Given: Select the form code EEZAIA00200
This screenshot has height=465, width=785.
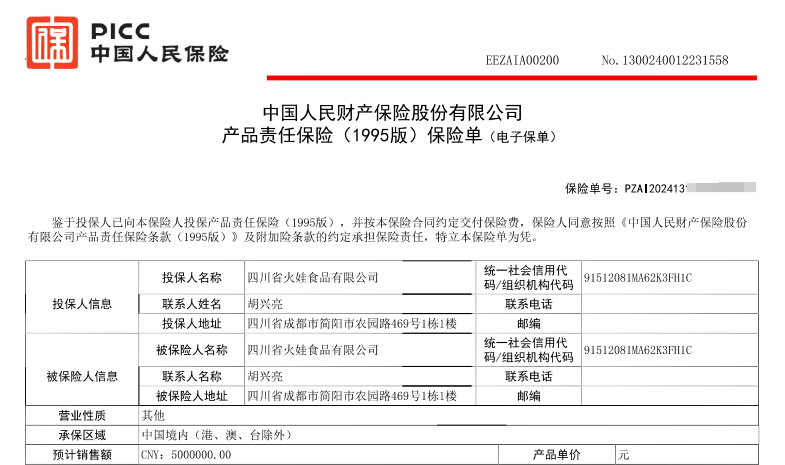Looking at the screenshot, I should (522, 61).
